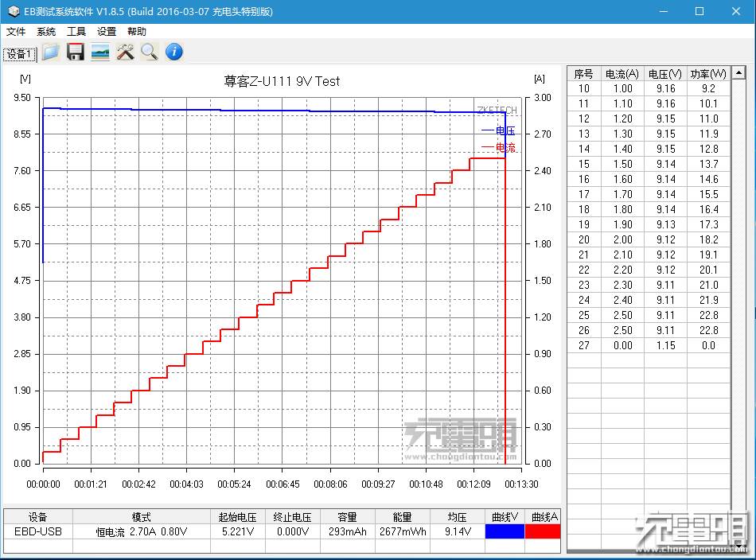This screenshot has width=756, height=560.
Task: Click the EB app title bar icon
Action: (x=13, y=11)
